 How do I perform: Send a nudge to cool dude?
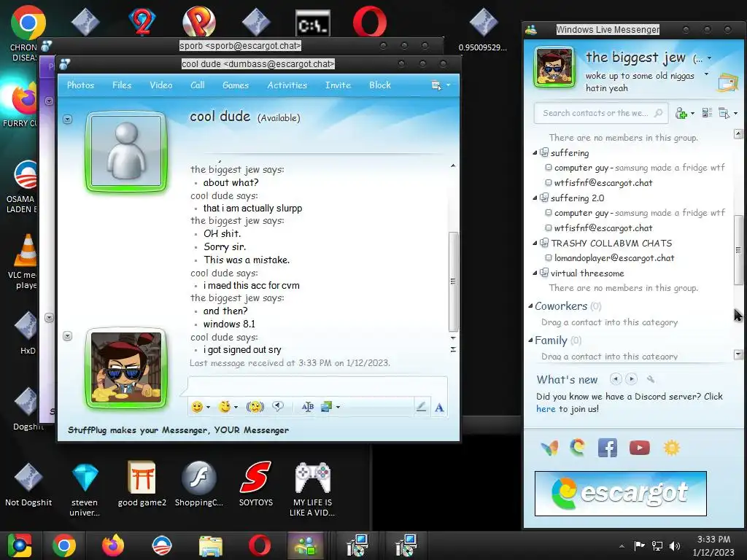point(255,407)
